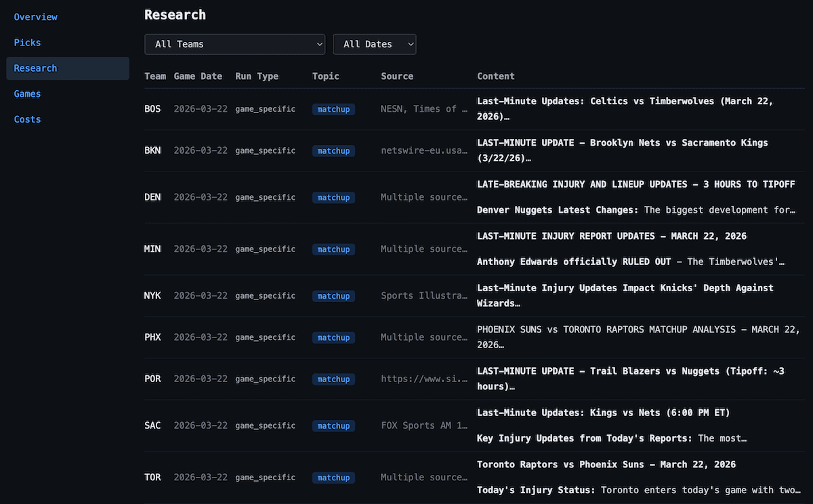Click the matchup badge for the DEN row

(x=333, y=197)
